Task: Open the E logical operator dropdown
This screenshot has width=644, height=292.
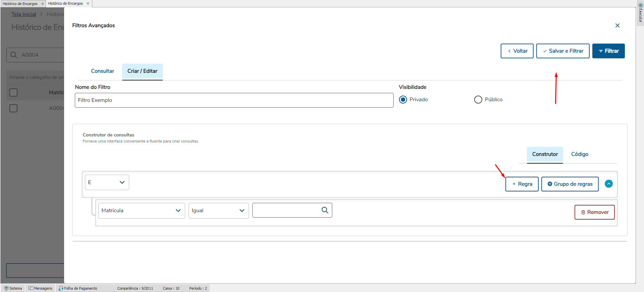Action: [107, 182]
